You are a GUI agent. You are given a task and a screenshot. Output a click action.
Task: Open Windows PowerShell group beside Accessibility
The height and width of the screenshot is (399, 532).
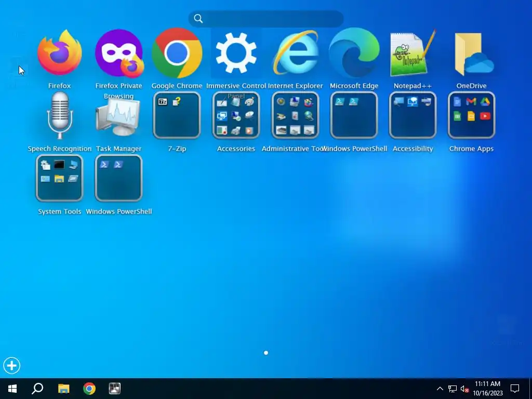(x=354, y=115)
